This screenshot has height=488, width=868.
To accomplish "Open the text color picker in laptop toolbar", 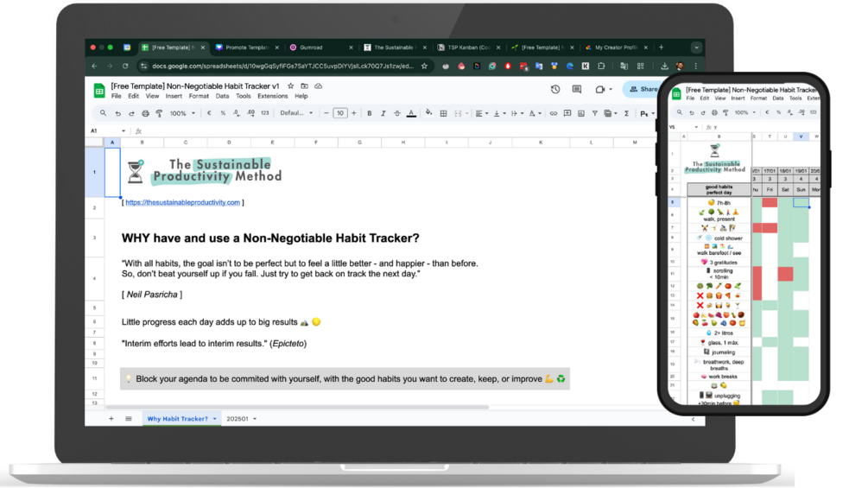I will pos(411,113).
